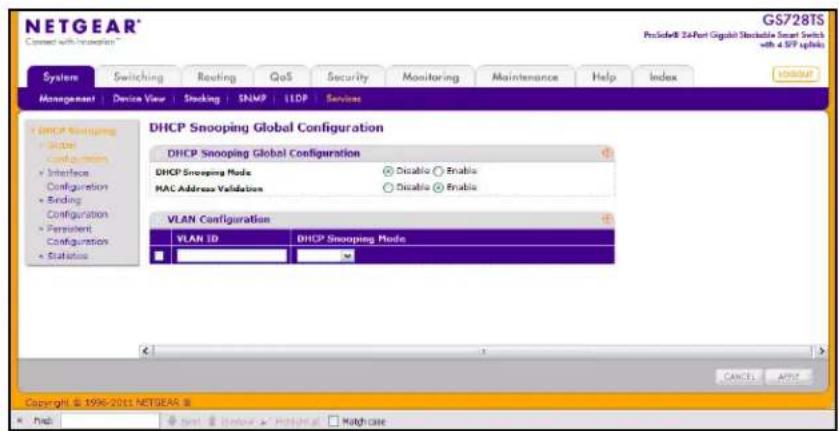The image size is (839, 431).
Task: Switch to the Monitoring tab
Action: pos(430,77)
